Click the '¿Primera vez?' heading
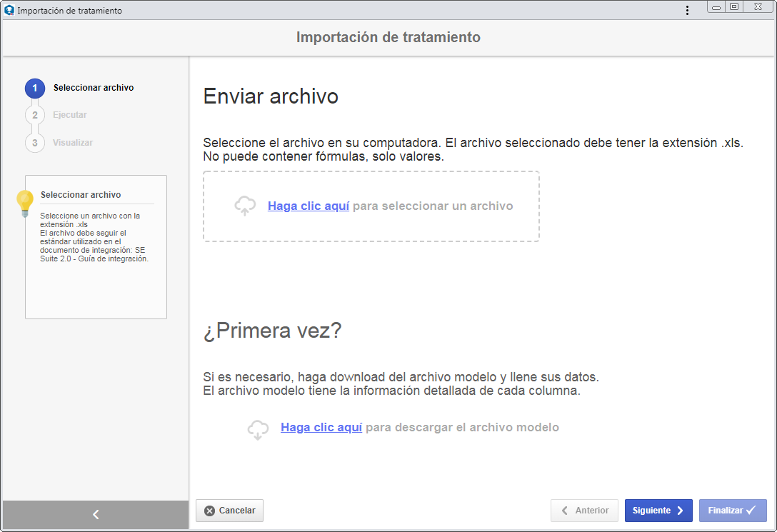777x532 pixels. click(273, 331)
